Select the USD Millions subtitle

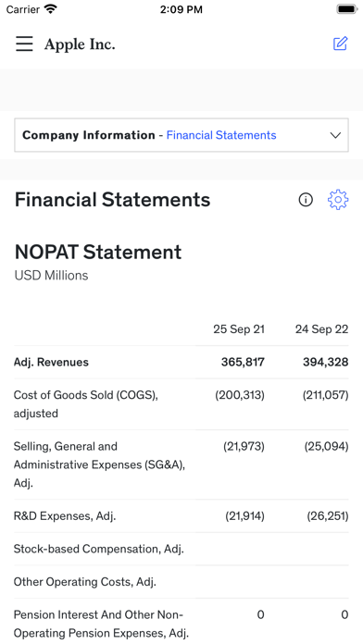tap(51, 275)
